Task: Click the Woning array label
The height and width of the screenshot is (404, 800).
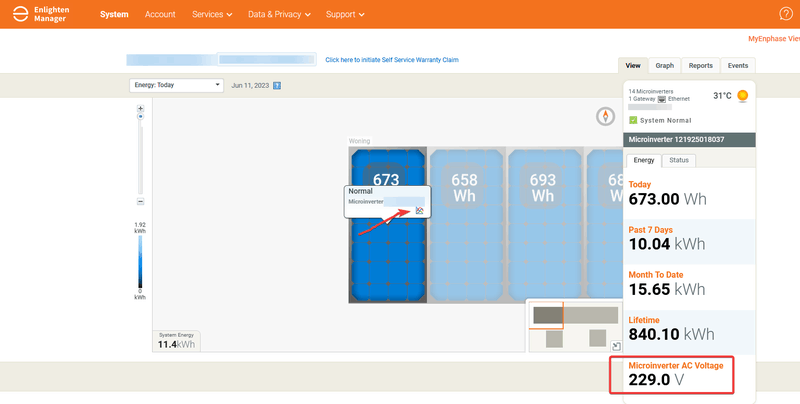Action: 359,141
